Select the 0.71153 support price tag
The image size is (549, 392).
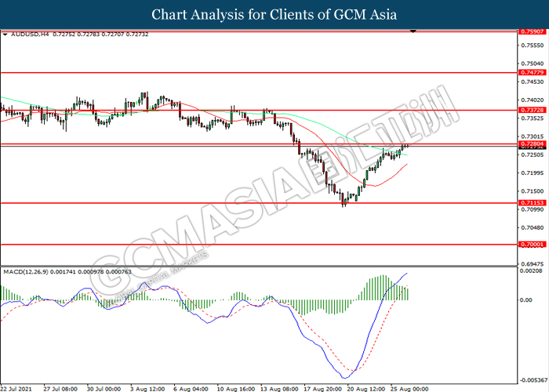533,203
